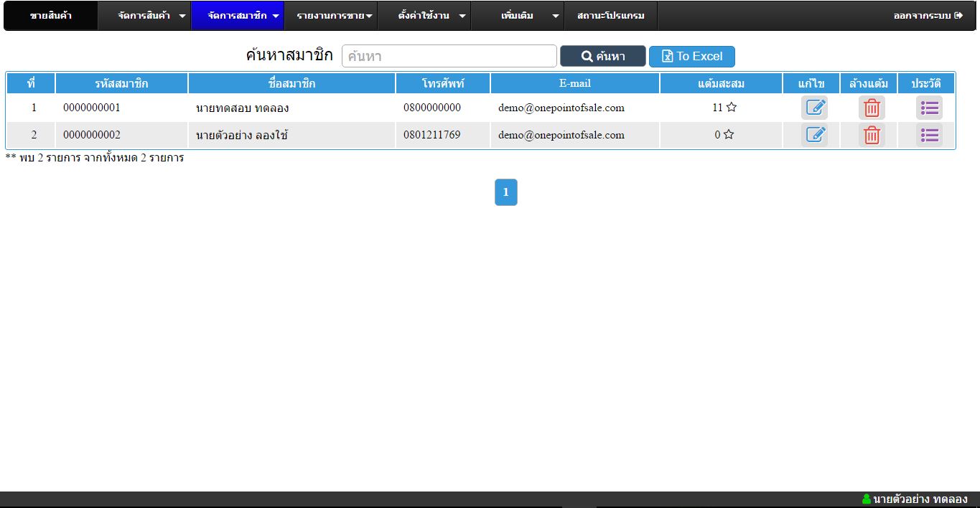Click edit icon for member 0000000001
The width and height of the screenshot is (980, 508).
pos(814,108)
